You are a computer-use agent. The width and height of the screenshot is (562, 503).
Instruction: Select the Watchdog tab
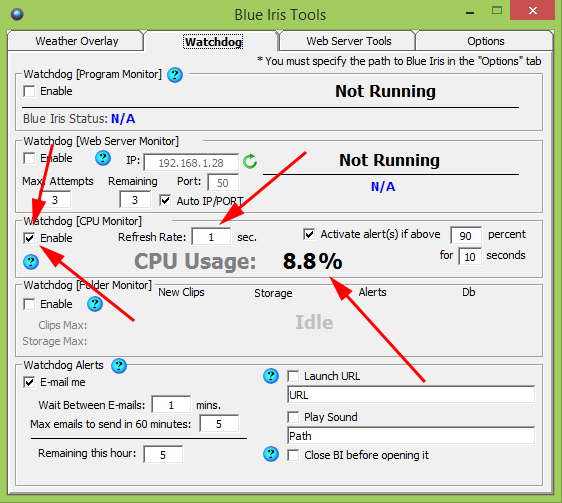coord(213,42)
